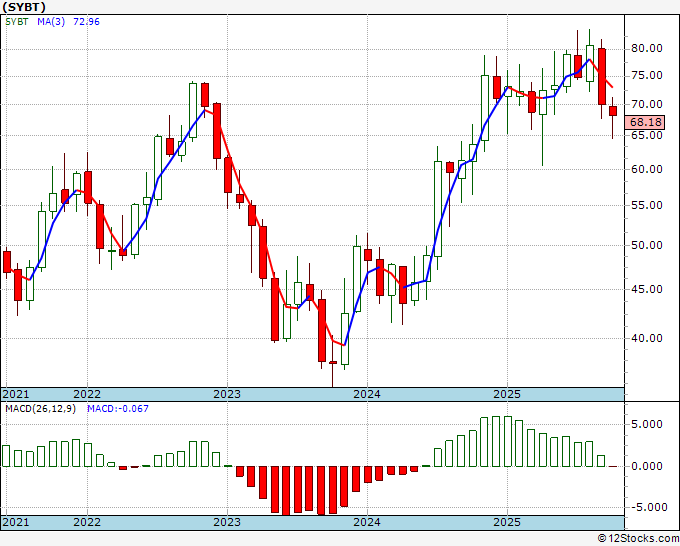Click the 70.00 price axis label
This screenshot has height=546, width=680.
tap(647, 104)
